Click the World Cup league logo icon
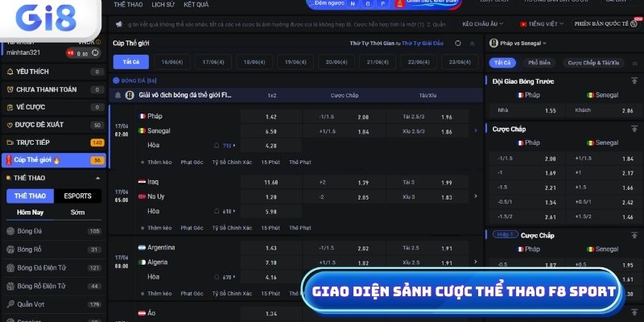 coord(130,95)
